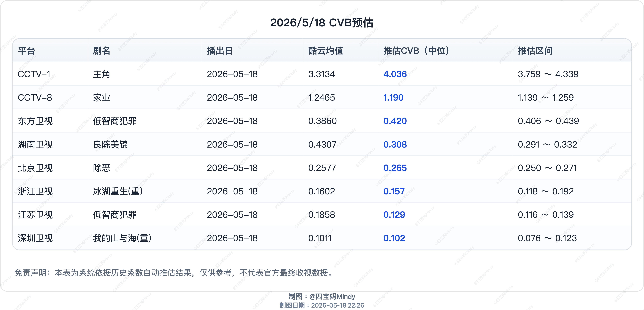Click the blue CVB value 0.265
644x310 pixels.
[x=395, y=168]
